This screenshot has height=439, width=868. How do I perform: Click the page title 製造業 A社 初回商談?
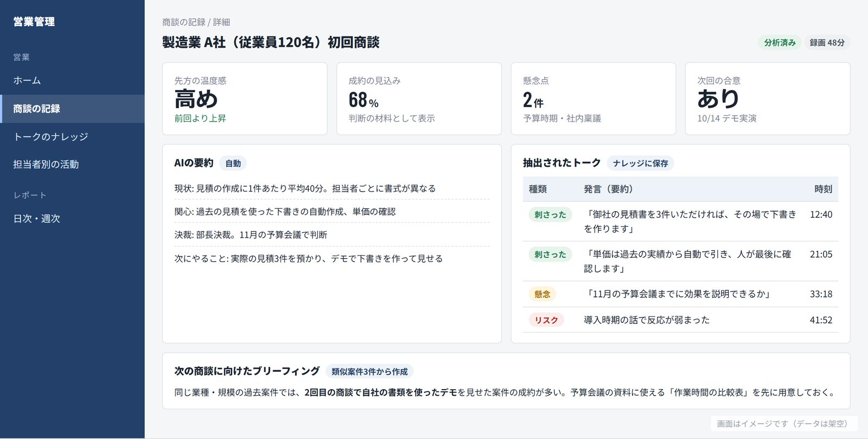[271, 42]
